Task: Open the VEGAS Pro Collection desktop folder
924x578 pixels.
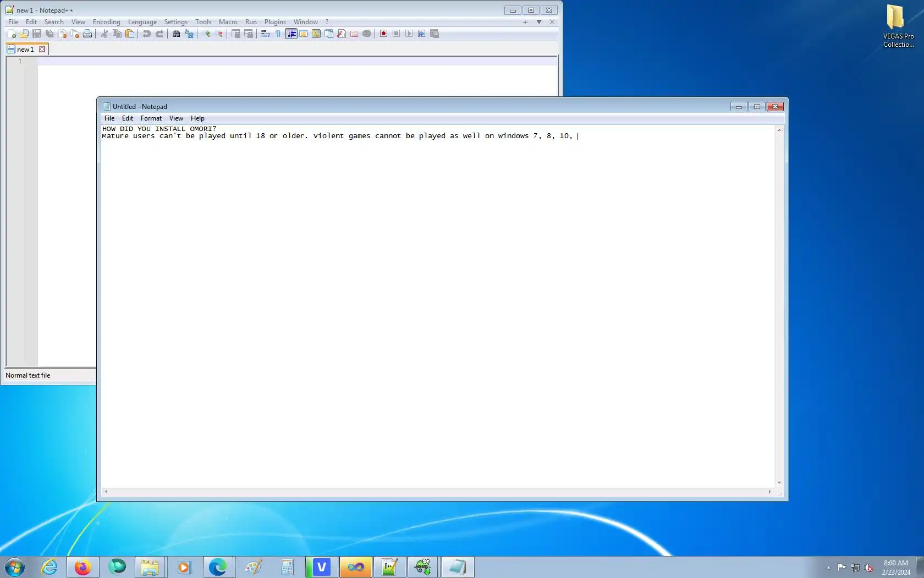Action: tap(898, 26)
